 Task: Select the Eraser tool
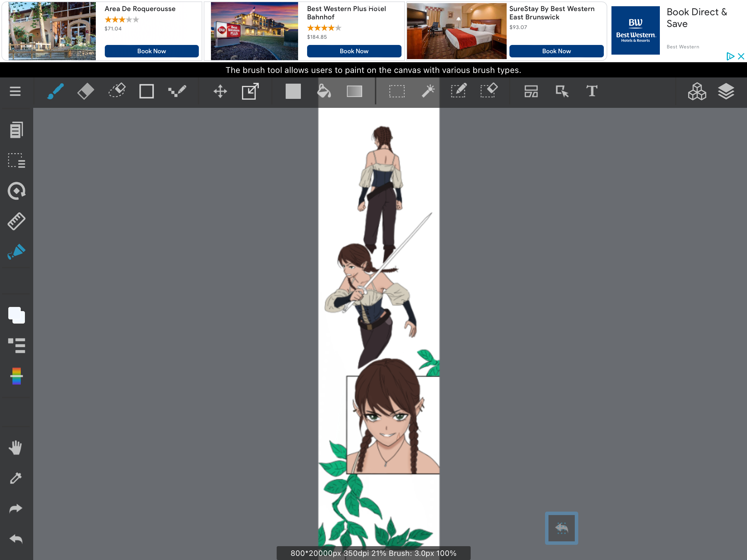tap(85, 92)
